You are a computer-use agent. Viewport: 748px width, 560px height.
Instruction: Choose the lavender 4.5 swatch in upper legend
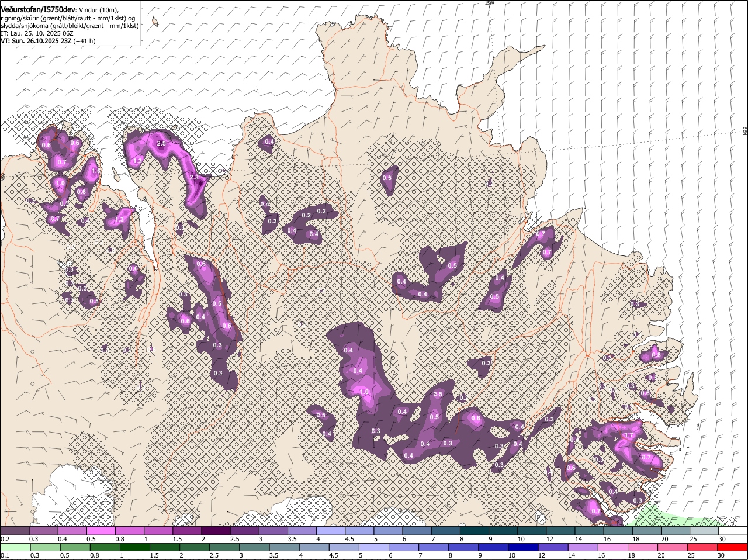pyautogui.click(x=360, y=530)
